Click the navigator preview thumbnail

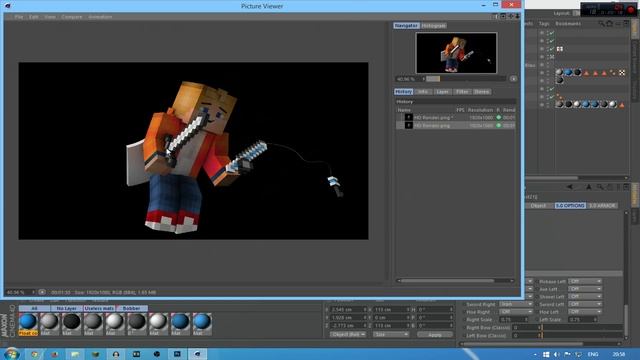pos(456,53)
